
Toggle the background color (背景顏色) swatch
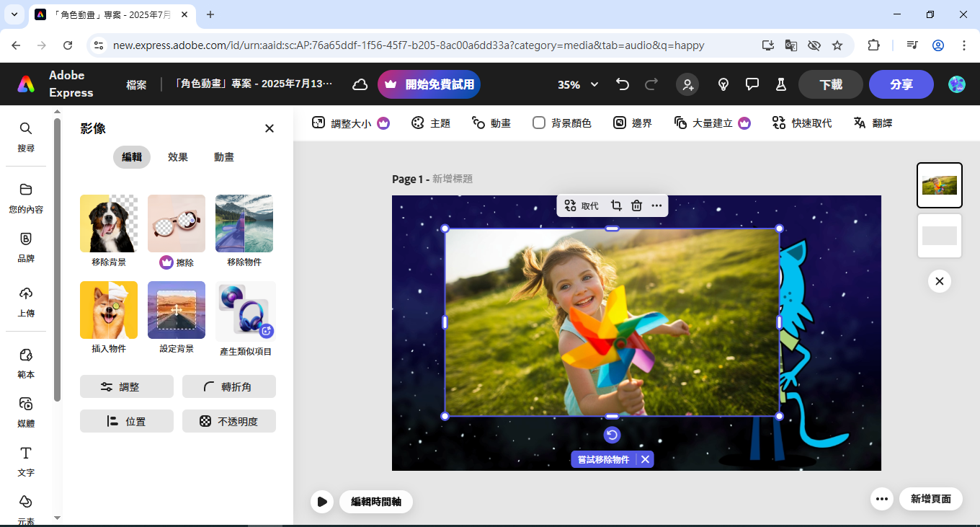[539, 123]
